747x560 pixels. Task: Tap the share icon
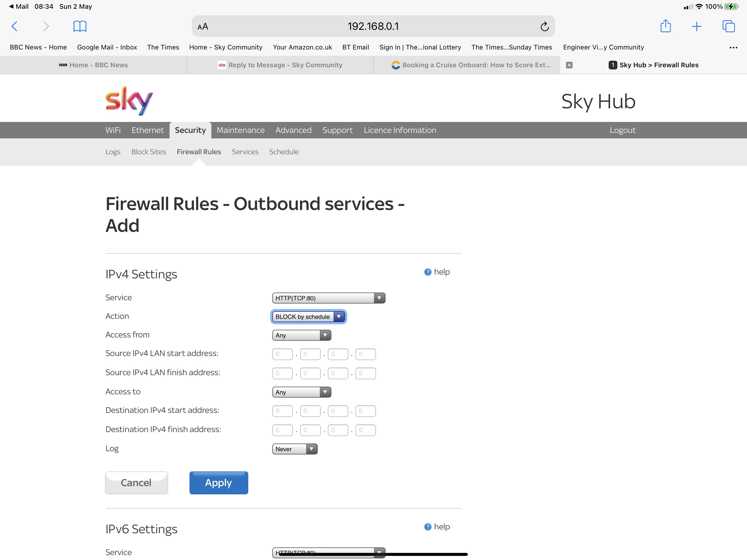pyautogui.click(x=665, y=26)
